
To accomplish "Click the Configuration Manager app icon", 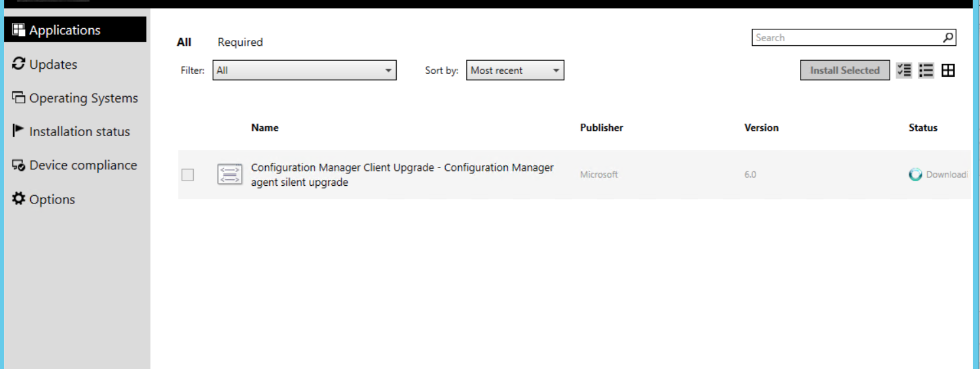I will (230, 175).
